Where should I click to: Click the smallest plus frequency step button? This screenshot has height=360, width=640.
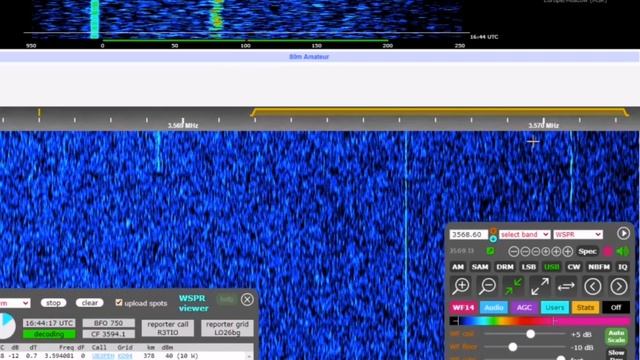tap(546, 251)
